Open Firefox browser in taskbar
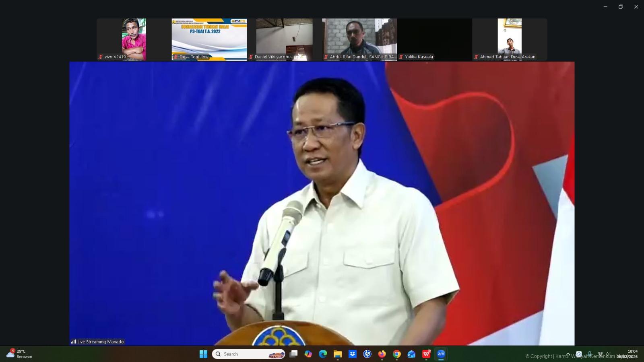The image size is (644, 362). click(x=382, y=354)
